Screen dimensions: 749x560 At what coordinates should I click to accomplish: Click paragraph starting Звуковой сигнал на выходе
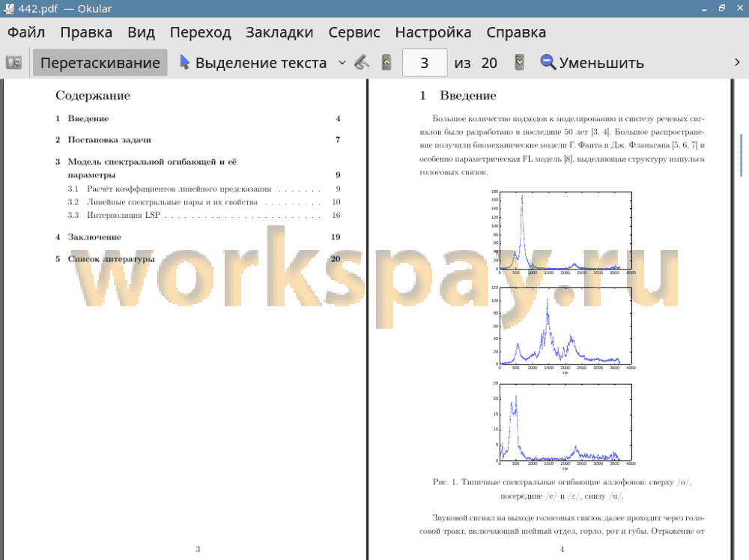pos(562,524)
